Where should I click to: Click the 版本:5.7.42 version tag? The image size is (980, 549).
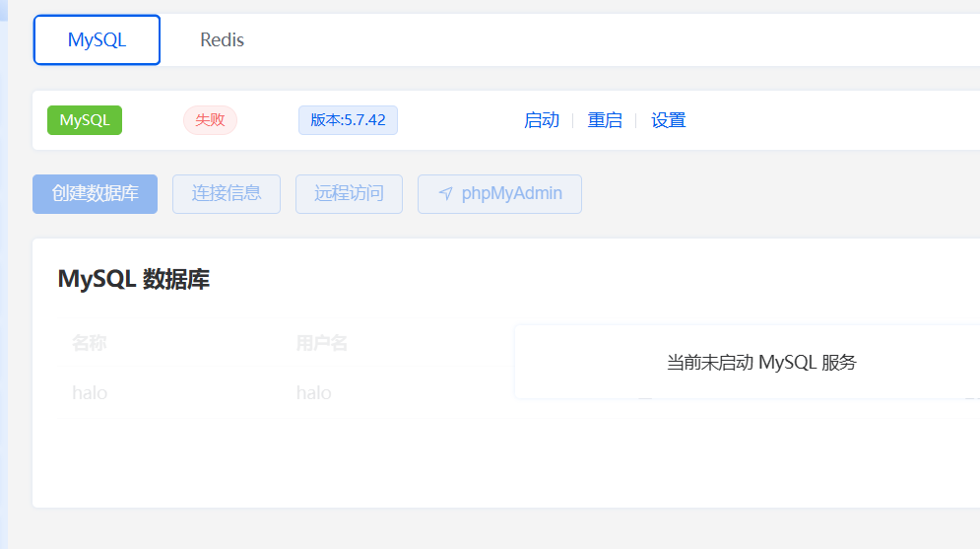click(x=348, y=120)
